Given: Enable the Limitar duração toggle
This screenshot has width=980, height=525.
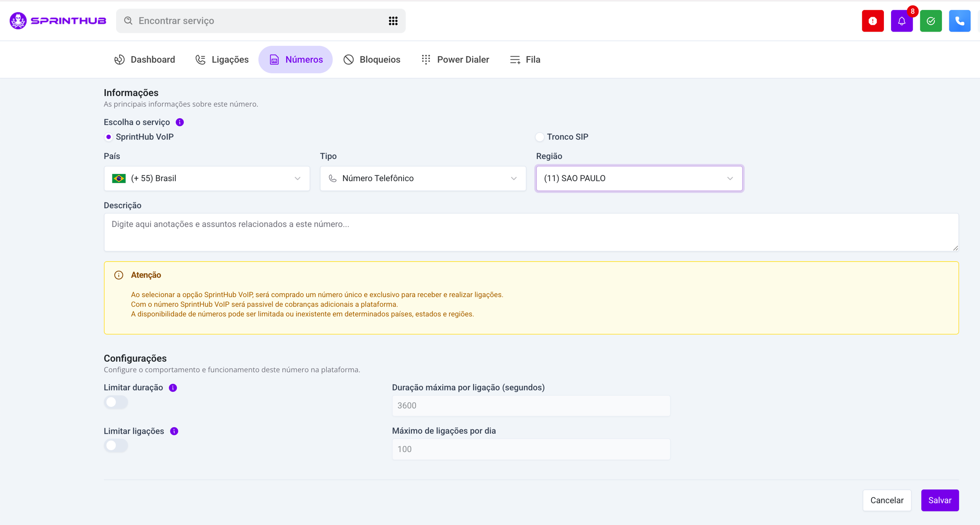Looking at the screenshot, I should [x=116, y=402].
